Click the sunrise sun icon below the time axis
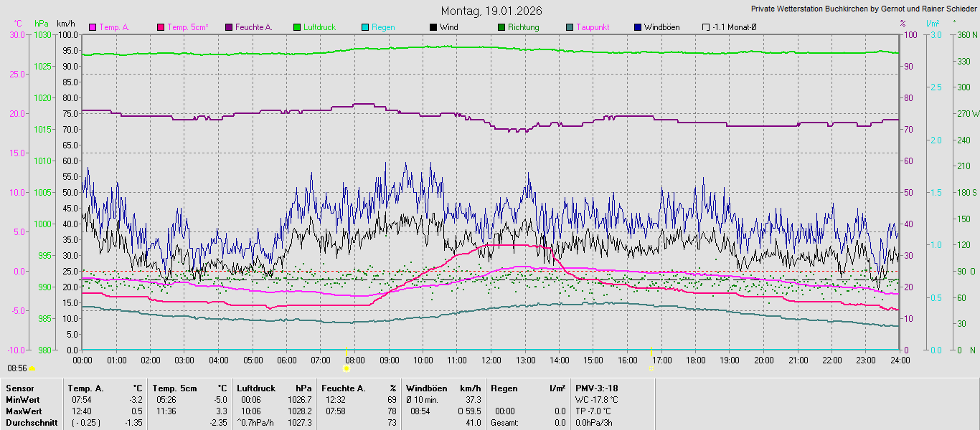The height and width of the screenshot is (430, 980). (346, 368)
